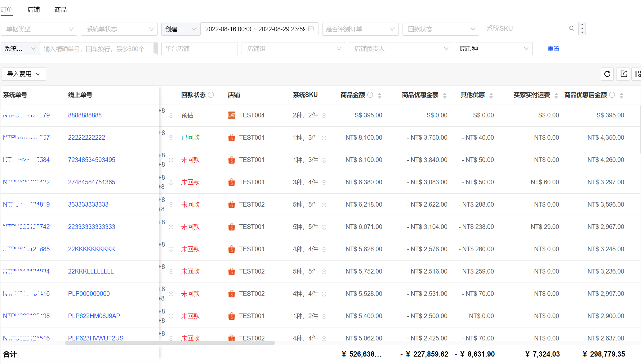Expand SKU details icon in the 8888888888 row

(324, 116)
